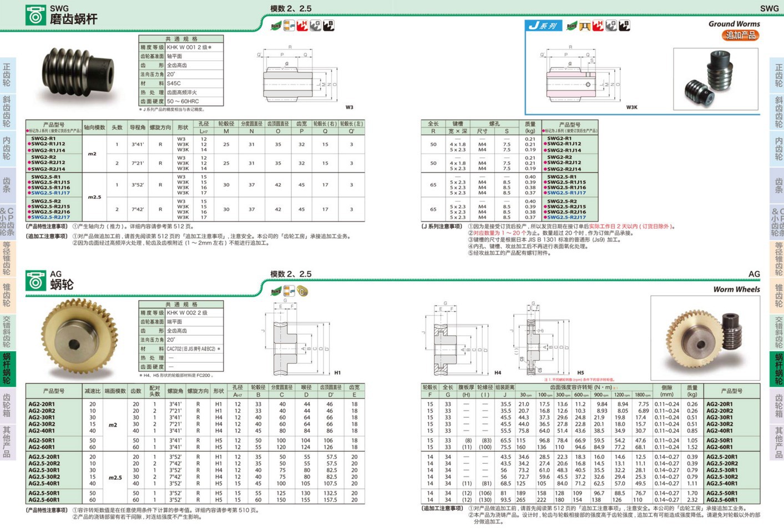Click the gold C material icon beside AG heading
Screen dimensions: 784x532
(x=301, y=290)
